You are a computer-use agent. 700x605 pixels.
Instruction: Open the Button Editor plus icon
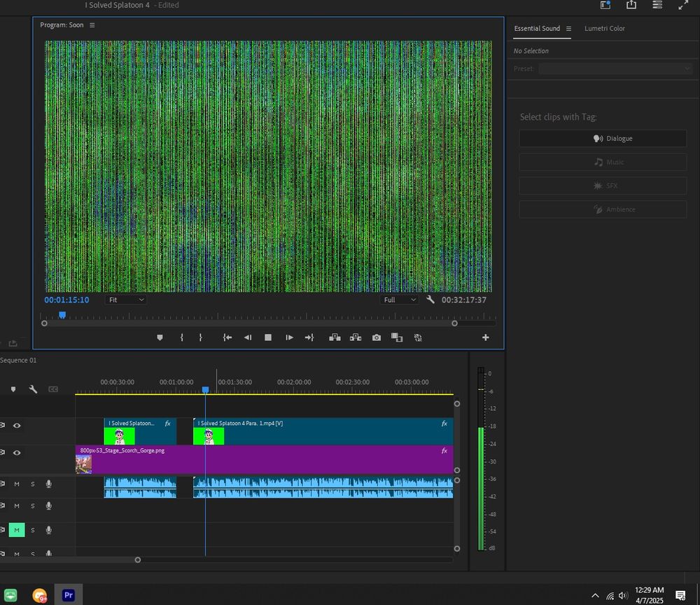(x=486, y=338)
